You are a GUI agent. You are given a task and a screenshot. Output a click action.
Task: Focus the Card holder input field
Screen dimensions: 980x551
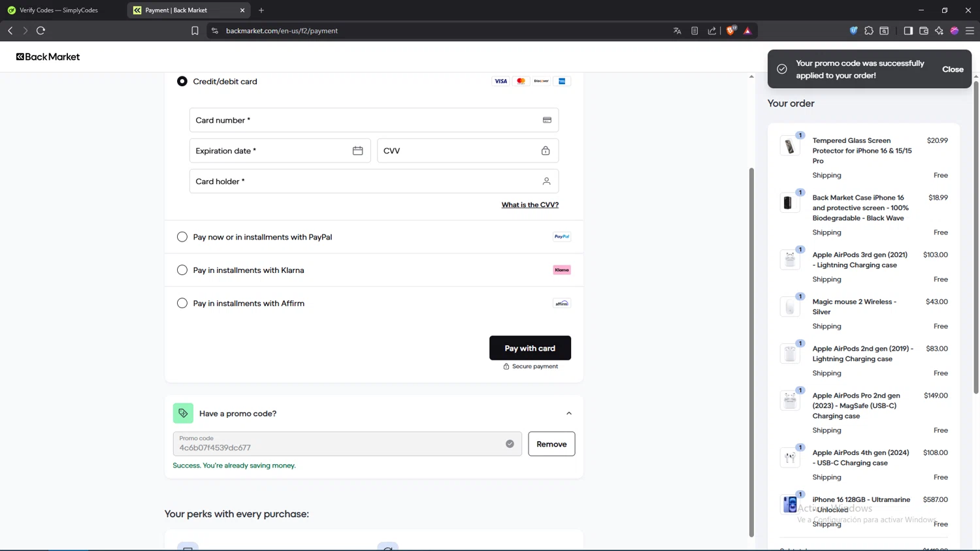point(374,181)
